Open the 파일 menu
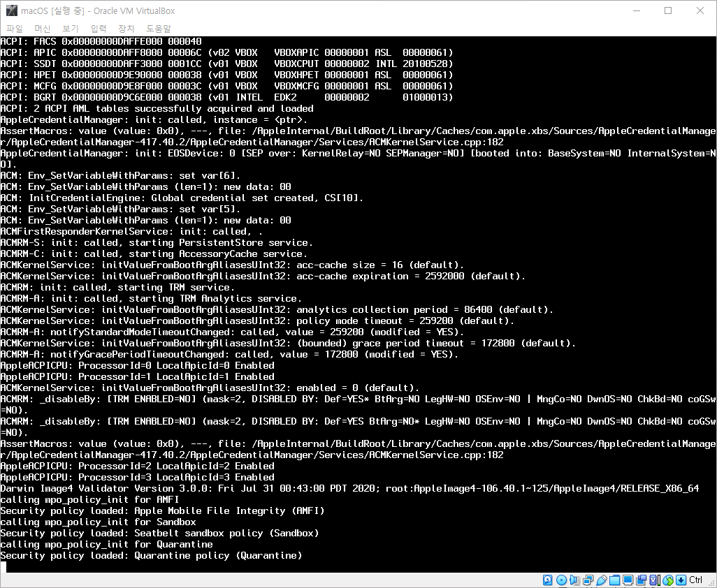 point(14,28)
